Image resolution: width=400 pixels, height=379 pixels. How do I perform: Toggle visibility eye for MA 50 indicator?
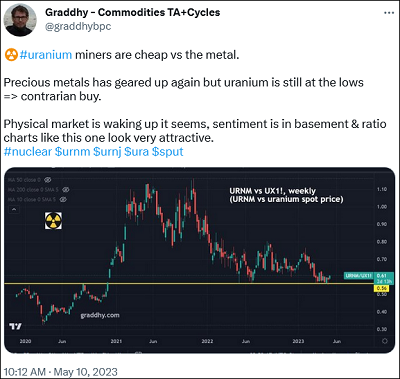47,180
